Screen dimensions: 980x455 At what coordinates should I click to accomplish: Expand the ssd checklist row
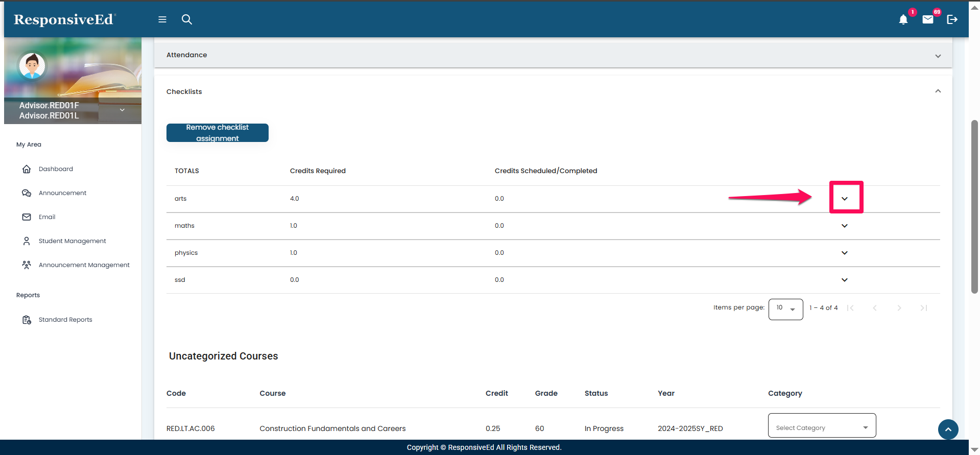pyautogui.click(x=845, y=280)
